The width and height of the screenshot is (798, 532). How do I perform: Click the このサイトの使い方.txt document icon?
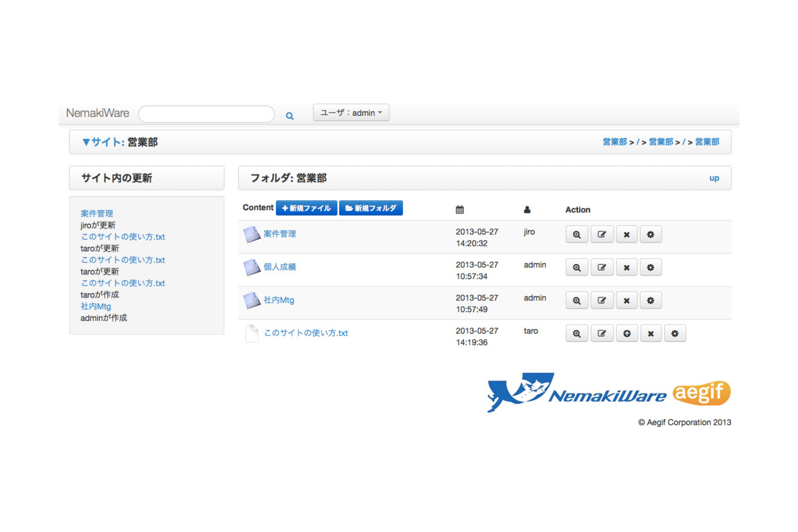coord(252,333)
